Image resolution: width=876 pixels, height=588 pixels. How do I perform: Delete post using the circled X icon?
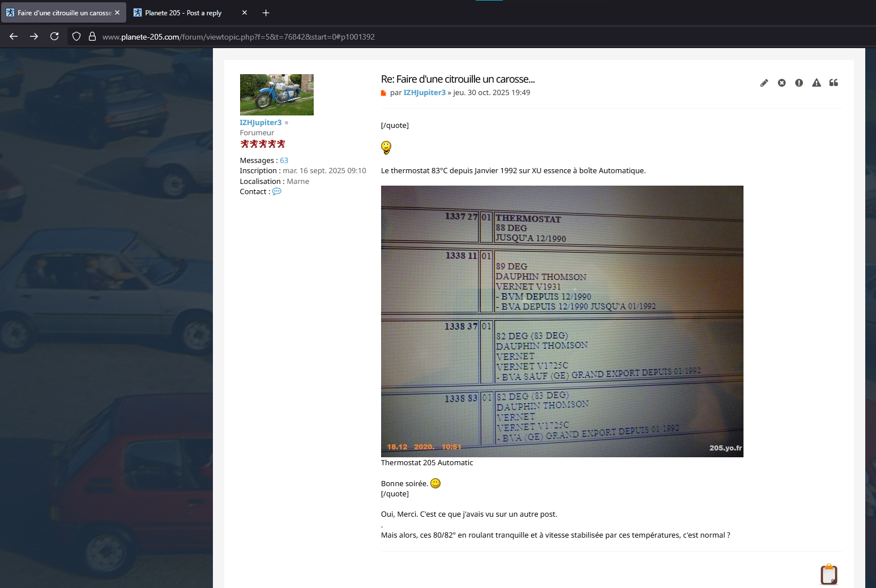(x=781, y=83)
